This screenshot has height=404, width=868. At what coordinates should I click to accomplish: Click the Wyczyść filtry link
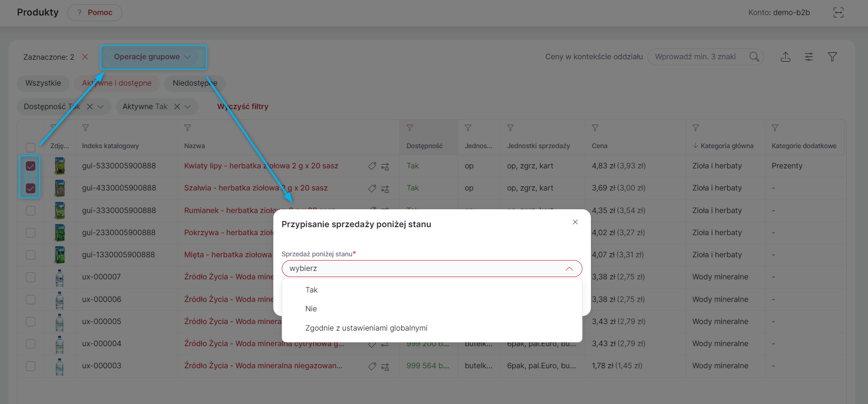243,107
